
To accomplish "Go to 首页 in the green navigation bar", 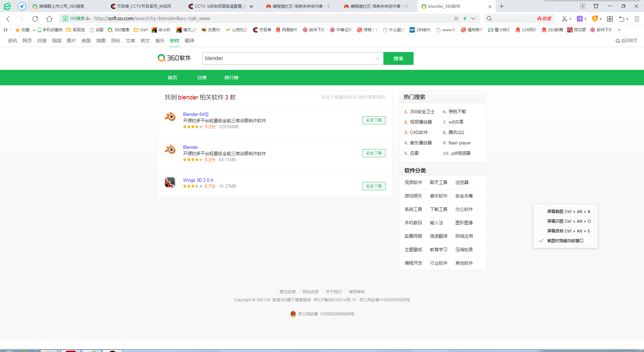I will pos(172,78).
